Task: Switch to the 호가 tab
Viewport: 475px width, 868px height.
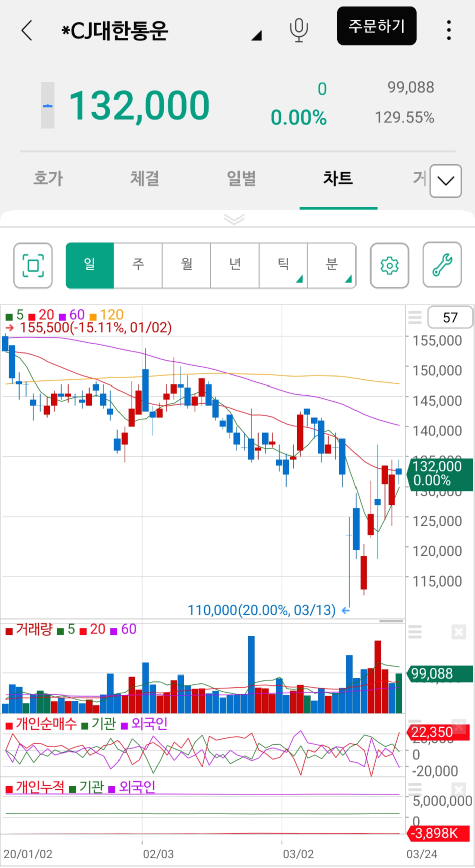Action: [x=48, y=178]
